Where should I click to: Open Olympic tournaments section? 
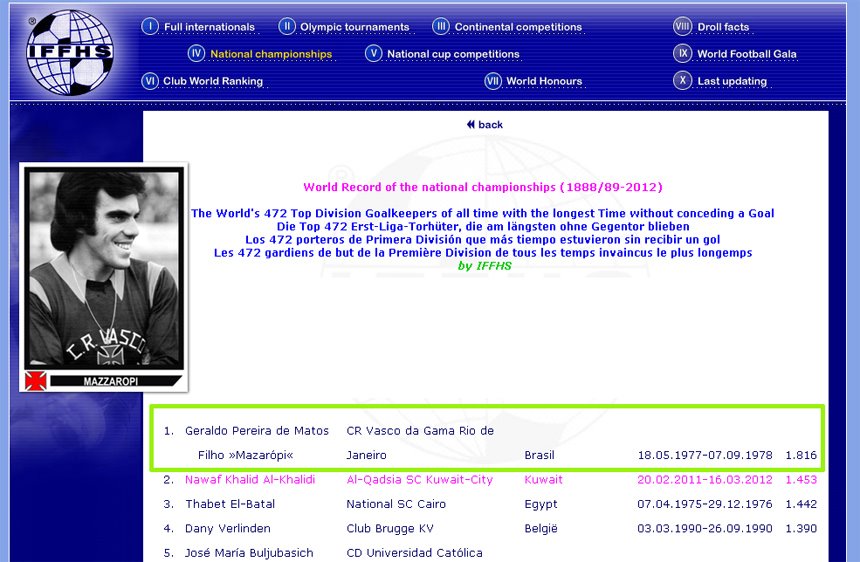point(354,27)
